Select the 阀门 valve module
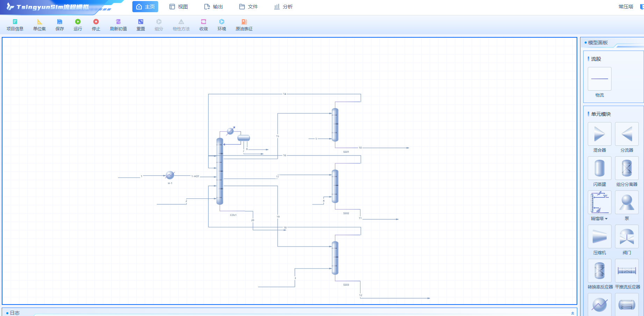The image size is (644, 316). (627, 236)
